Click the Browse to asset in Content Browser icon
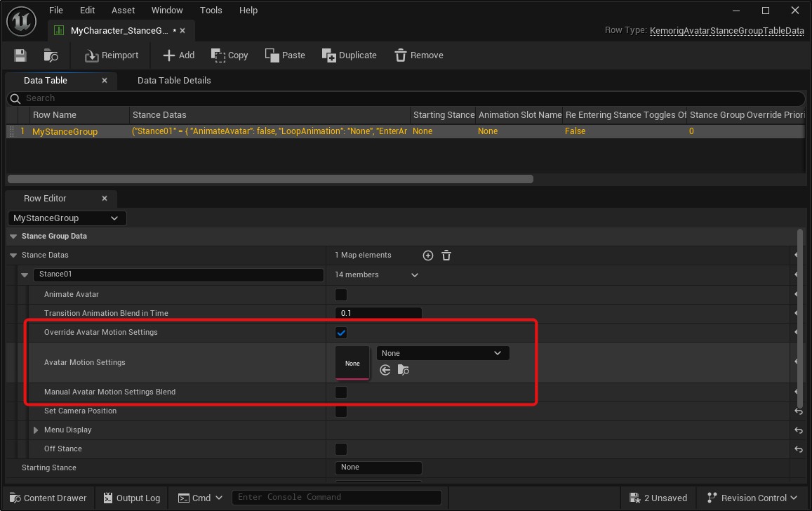Viewport: 812px width, 511px height. pyautogui.click(x=51, y=55)
